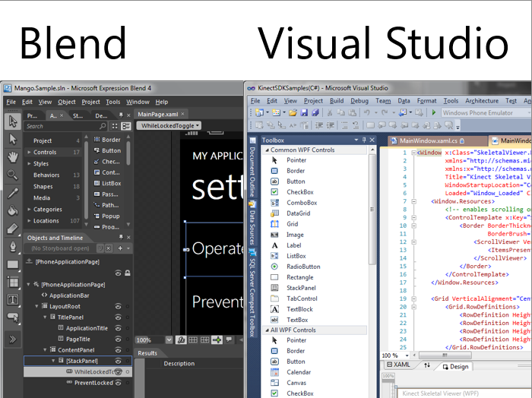
Task: Toggle visibility of LayoutRoot in Blend
Action: (x=118, y=306)
